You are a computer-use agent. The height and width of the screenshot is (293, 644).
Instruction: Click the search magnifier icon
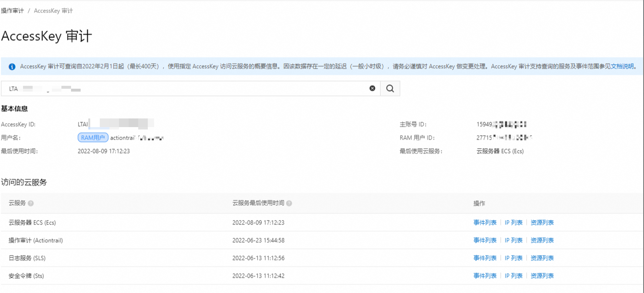coord(389,88)
